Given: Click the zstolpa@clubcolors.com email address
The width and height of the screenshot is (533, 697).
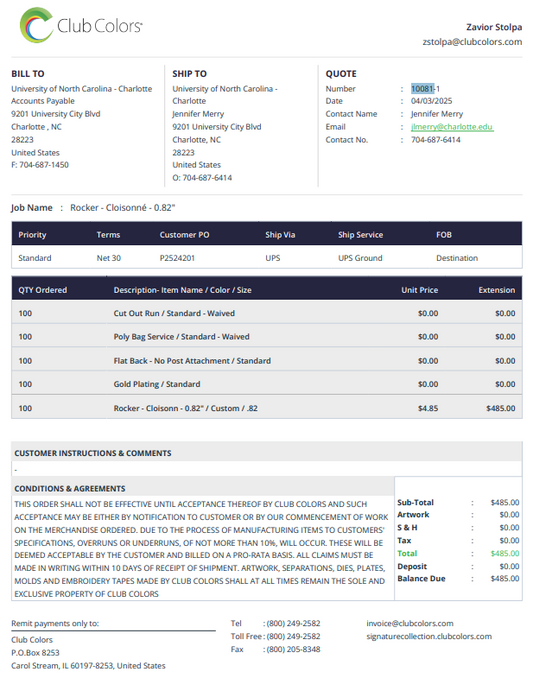Looking at the screenshot, I should click(472, 42).
